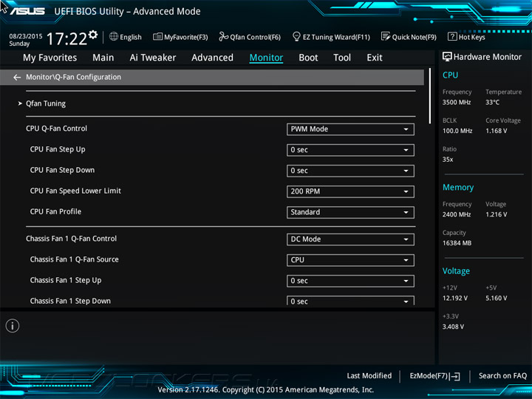Click the info icon in the help area
Viewport: 532px width, 399px height.
(13, 326)
